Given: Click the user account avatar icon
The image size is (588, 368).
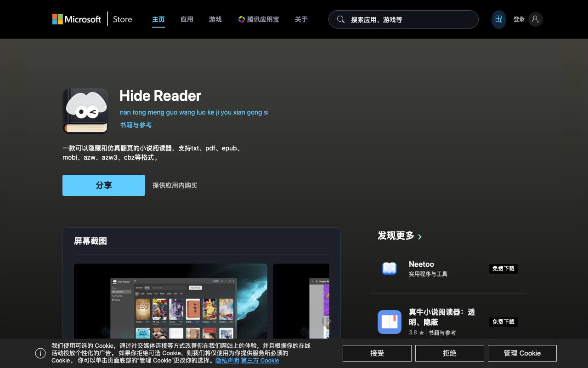Looking at the screenshot, I should point(535,19).
